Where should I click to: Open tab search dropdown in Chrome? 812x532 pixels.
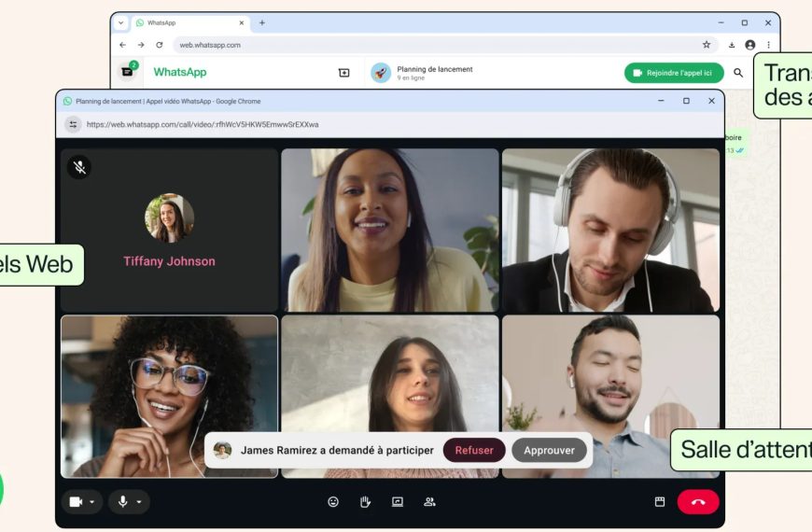120,22
